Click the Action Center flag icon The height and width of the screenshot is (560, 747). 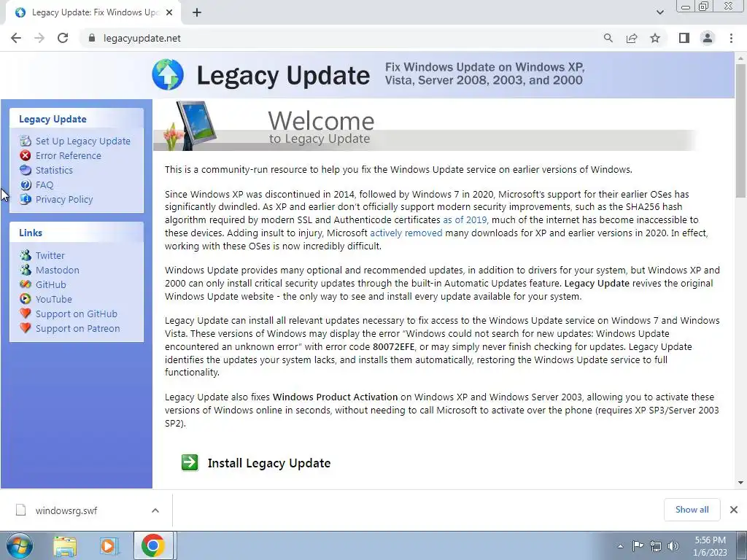point(638,545)
